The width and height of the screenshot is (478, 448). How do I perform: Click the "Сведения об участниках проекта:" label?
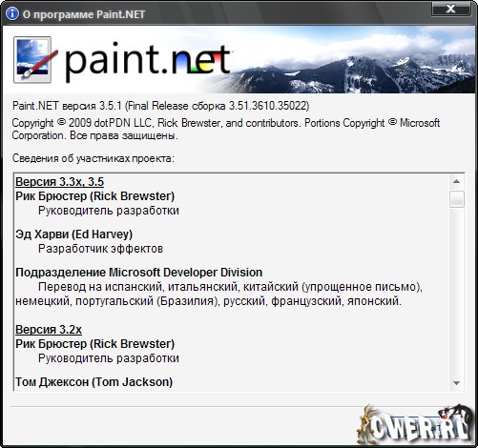tap(94, 158)
